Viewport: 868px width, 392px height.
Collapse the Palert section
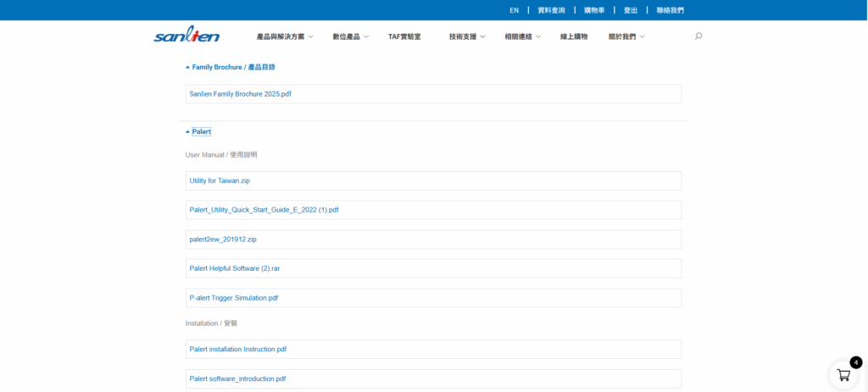[201, 131]
